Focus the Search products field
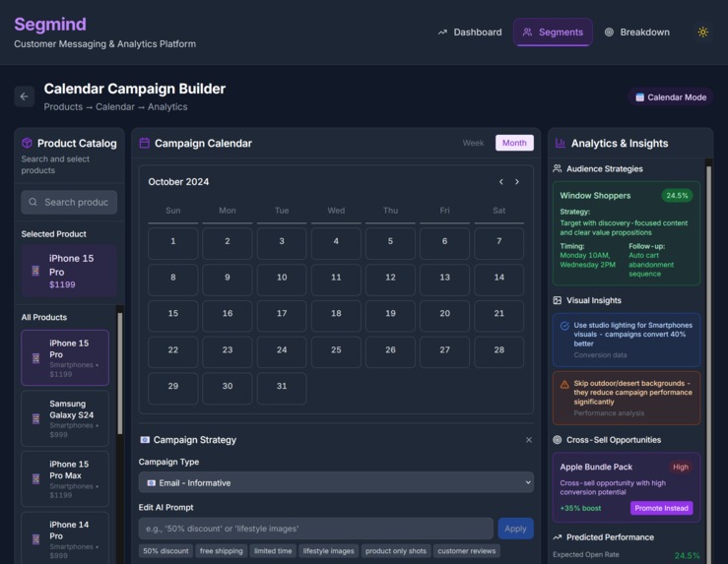728x564 pixels. [x=69, y=202]
